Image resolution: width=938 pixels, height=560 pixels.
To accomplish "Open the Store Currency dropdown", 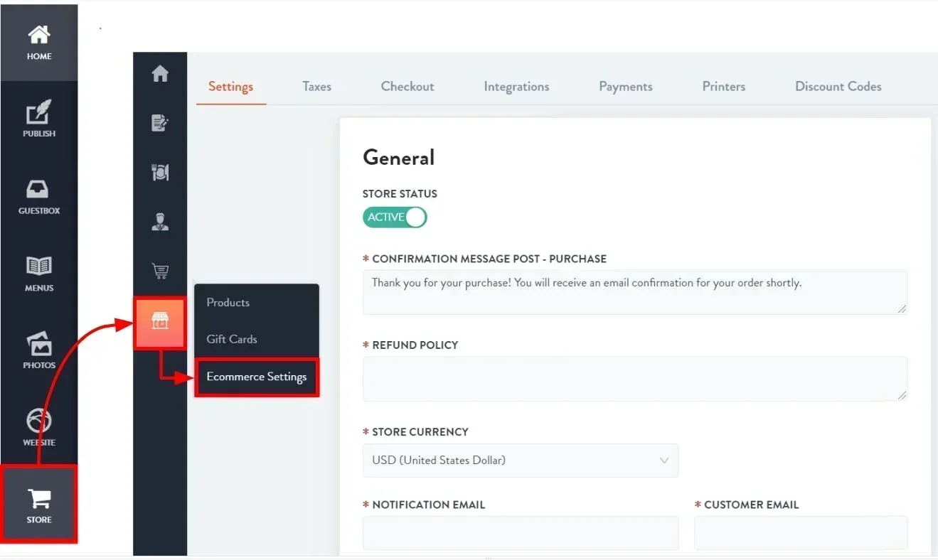I will tap(521, 461).
